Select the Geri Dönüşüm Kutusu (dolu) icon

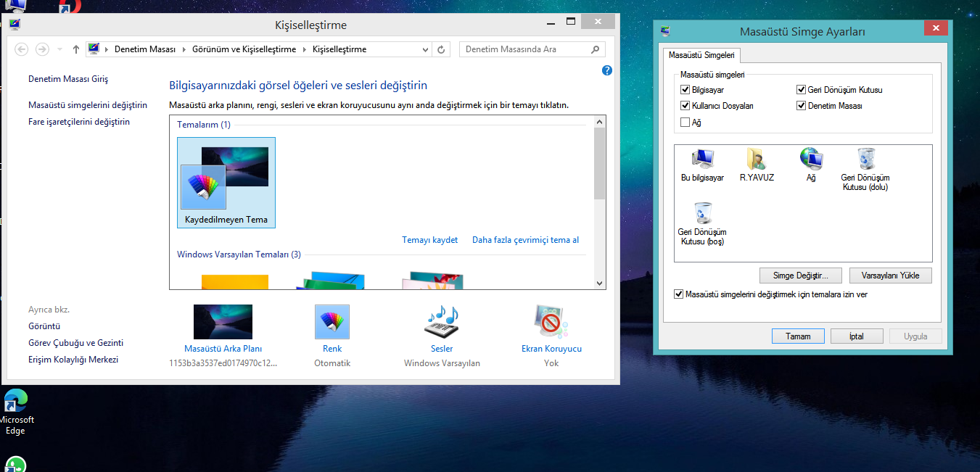[x=865, y=169]
